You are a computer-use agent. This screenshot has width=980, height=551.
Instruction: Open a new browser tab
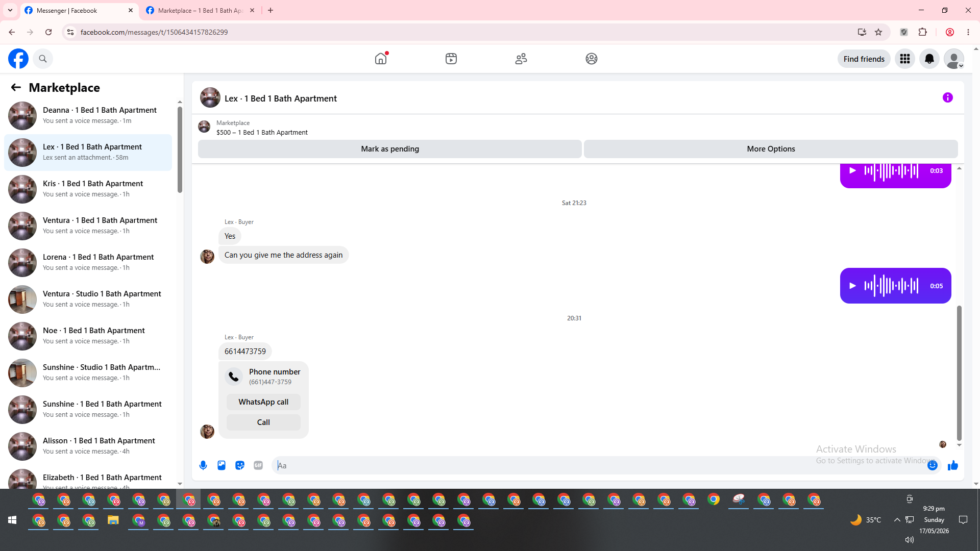click(271, 10)
